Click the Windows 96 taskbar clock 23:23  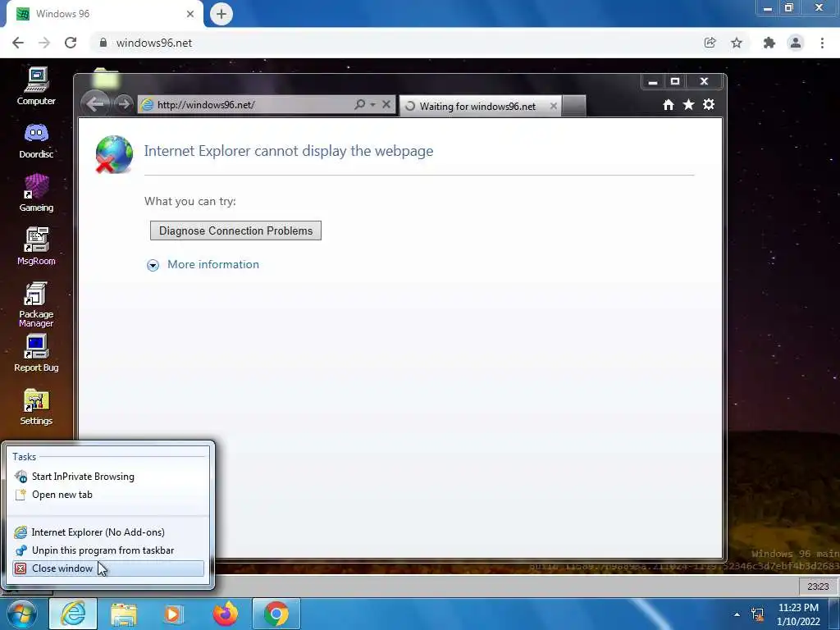[x=818, y=587]
